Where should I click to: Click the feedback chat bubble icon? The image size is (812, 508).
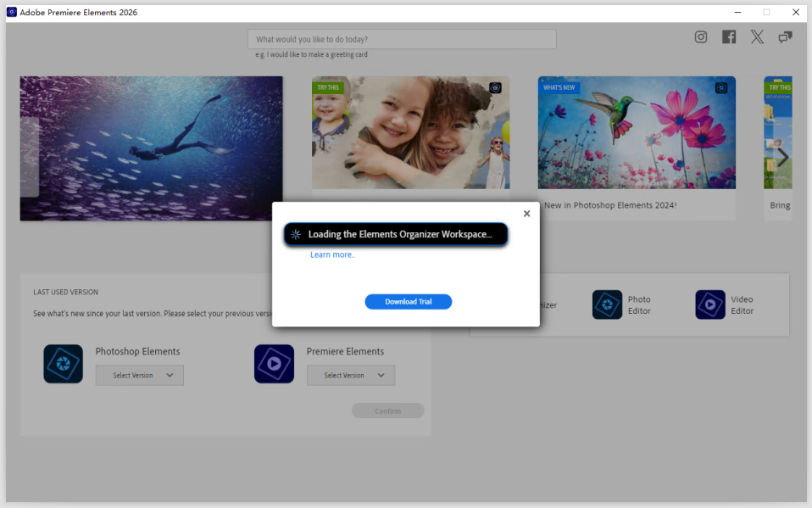click(784, 37)
